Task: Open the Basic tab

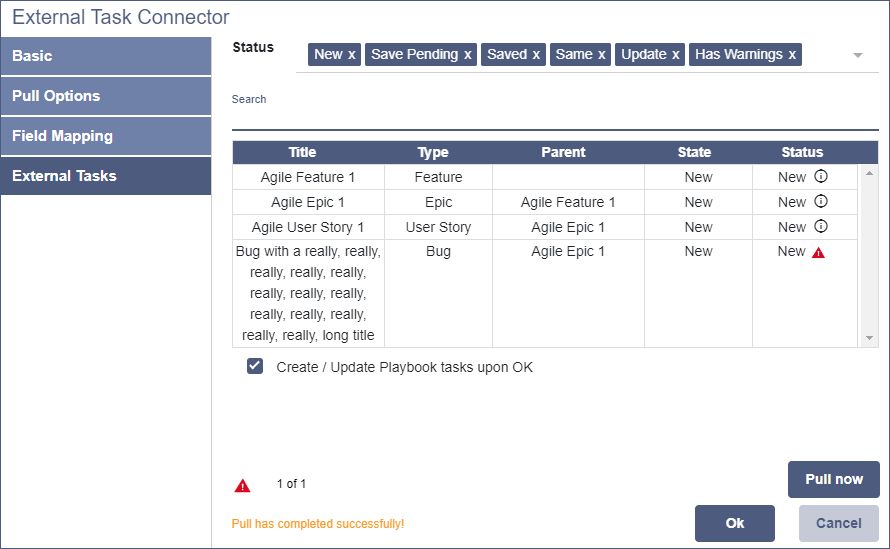Action: click(x=106, y=56)
